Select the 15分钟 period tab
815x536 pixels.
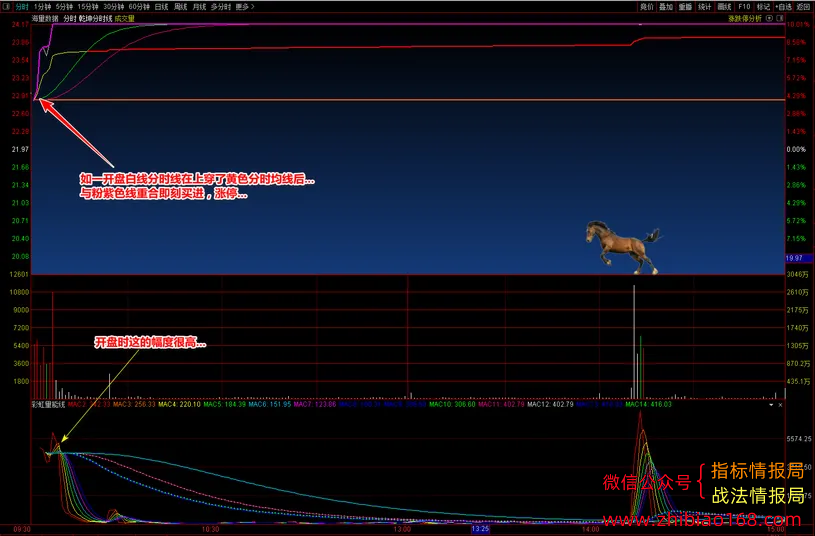pyautogui.click(x=88, y=7)
